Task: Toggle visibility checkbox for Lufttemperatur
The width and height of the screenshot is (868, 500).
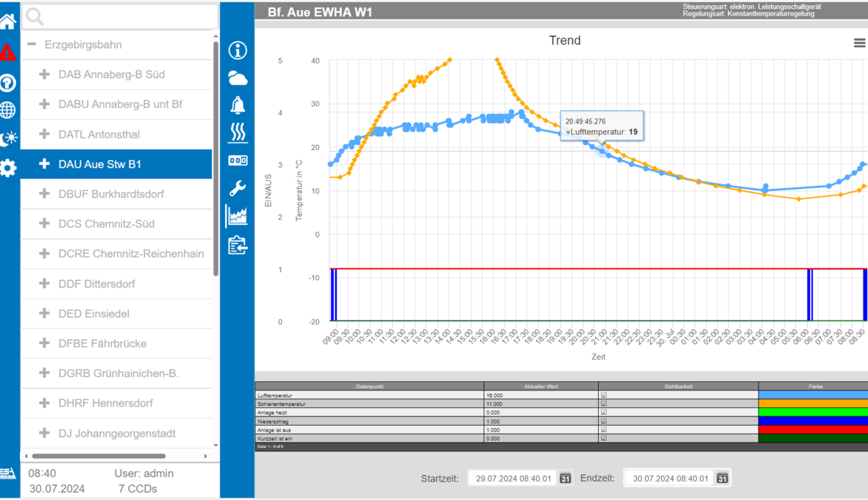Action: point(604,396)
